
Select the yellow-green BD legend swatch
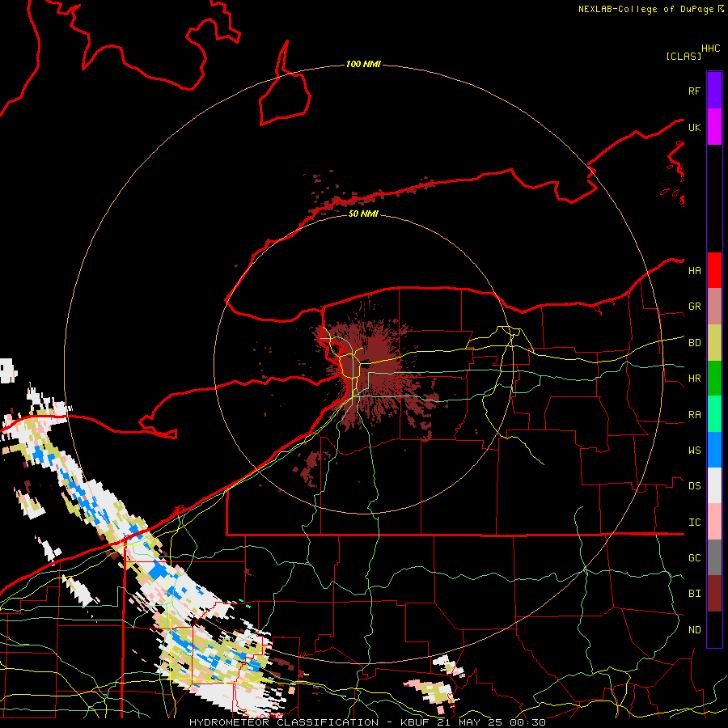[x=714, y=343]
